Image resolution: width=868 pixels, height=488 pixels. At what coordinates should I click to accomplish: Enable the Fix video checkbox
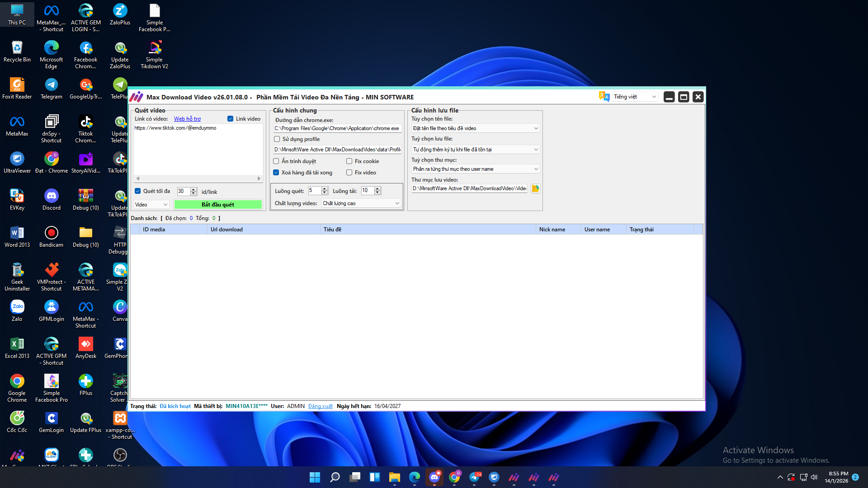point(349,173)
